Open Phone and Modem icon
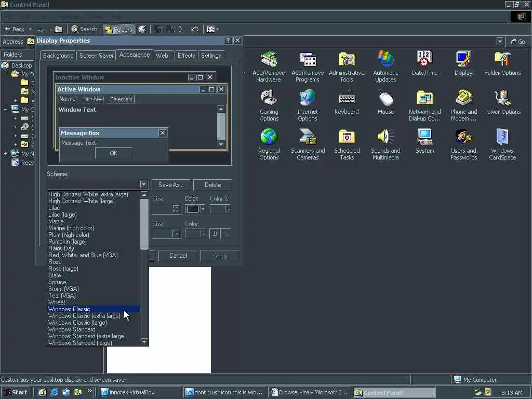532x399 pixels. [x=463, y=105]
